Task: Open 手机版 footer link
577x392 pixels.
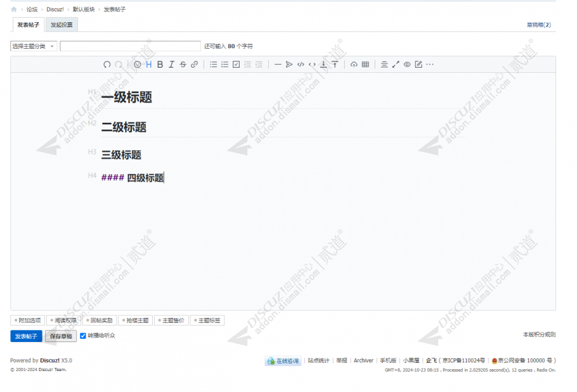Action: (388, 360)
